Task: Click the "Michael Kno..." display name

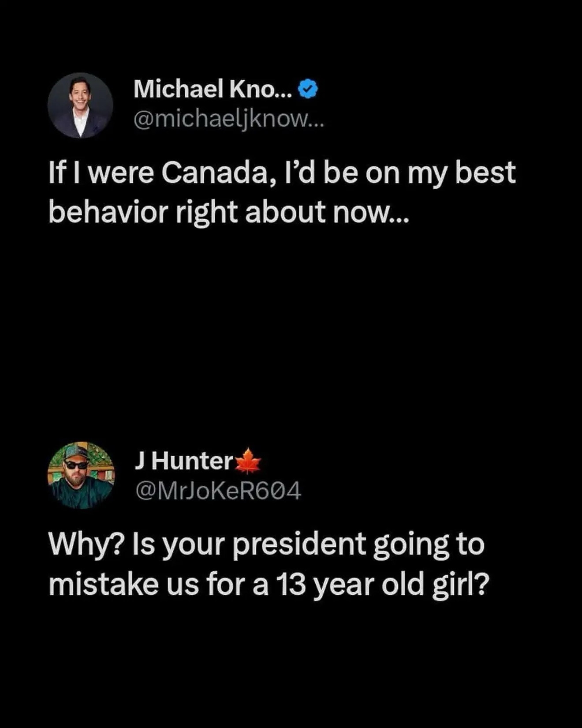Action: tap(212, 90)
